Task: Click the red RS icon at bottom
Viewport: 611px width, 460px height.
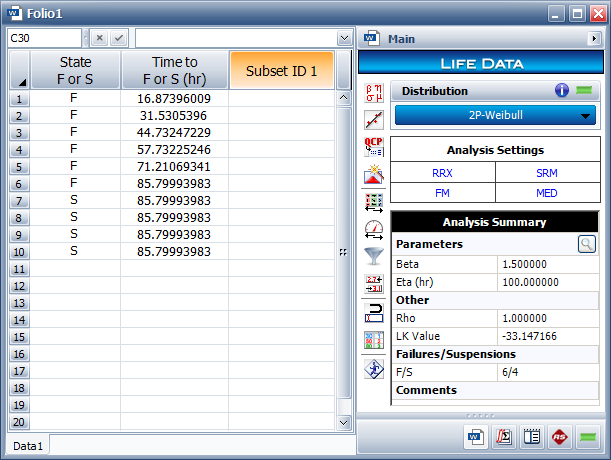Action: tap(560, 437)
